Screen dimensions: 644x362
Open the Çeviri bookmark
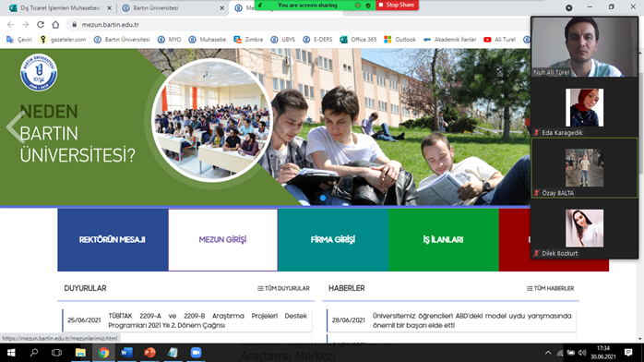click(x=19, y=40)
